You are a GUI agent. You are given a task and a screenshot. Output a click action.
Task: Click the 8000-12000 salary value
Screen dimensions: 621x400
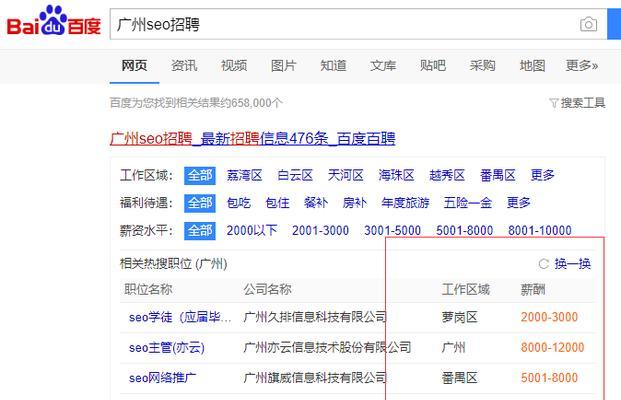pyautogui.click(x=552, y=348)
